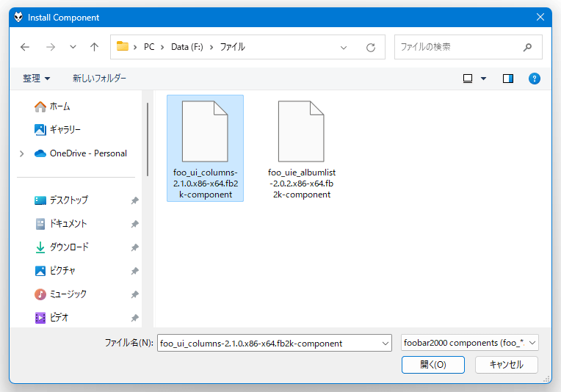Viewport: 561px width, 392px height.
Task: Open ギャラリー in the navigation pane
Action: click(x=57, y=129)
